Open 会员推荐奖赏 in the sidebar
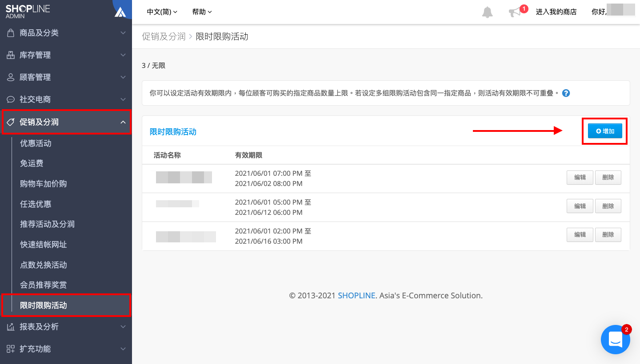 (x=44, y=285)
